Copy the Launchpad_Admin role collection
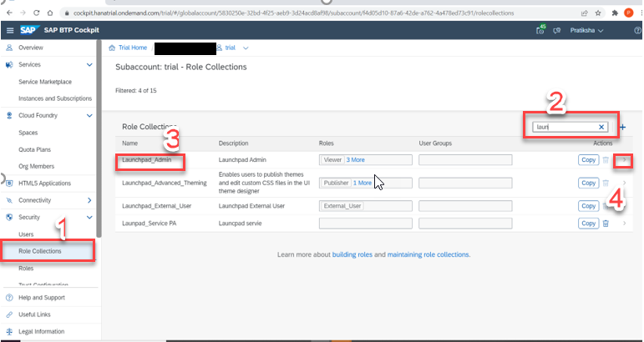 588,159
